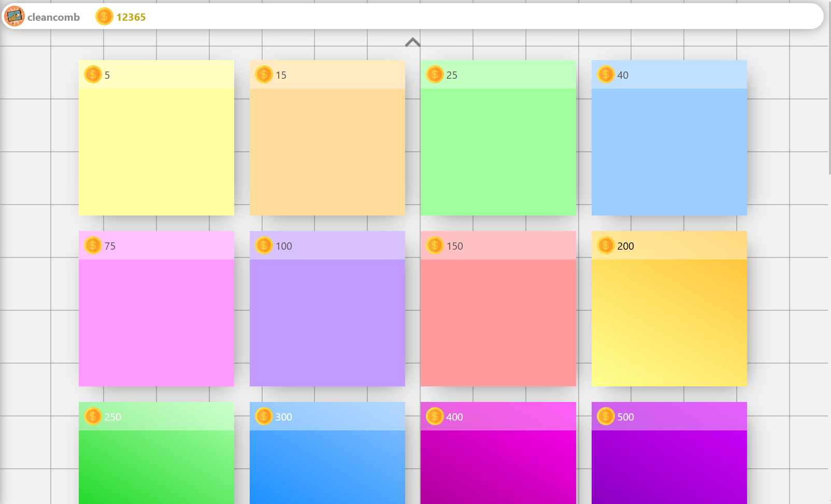Collapse the shop panel with the up chevron

tap(413, 42)
